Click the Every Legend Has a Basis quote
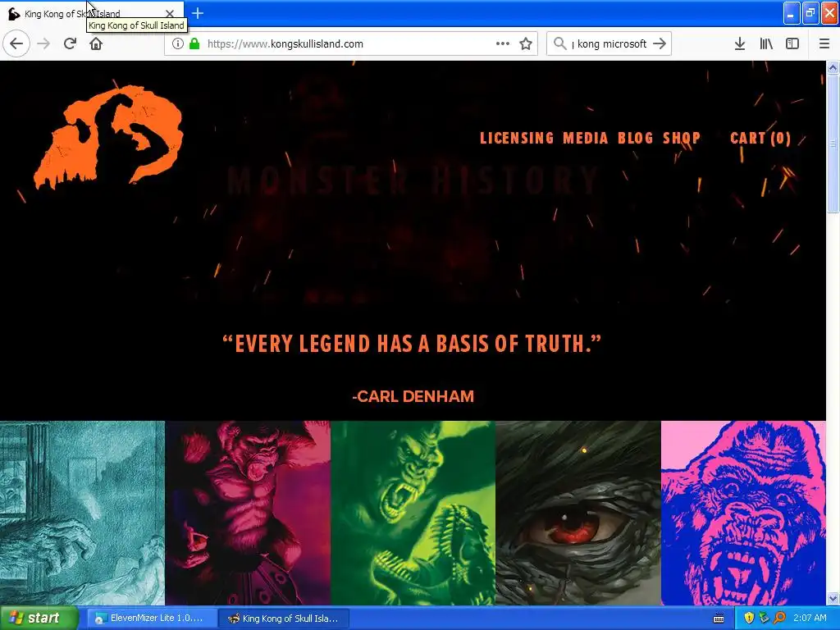The width and height of the screenshot is (840, 630). point(412,344)
